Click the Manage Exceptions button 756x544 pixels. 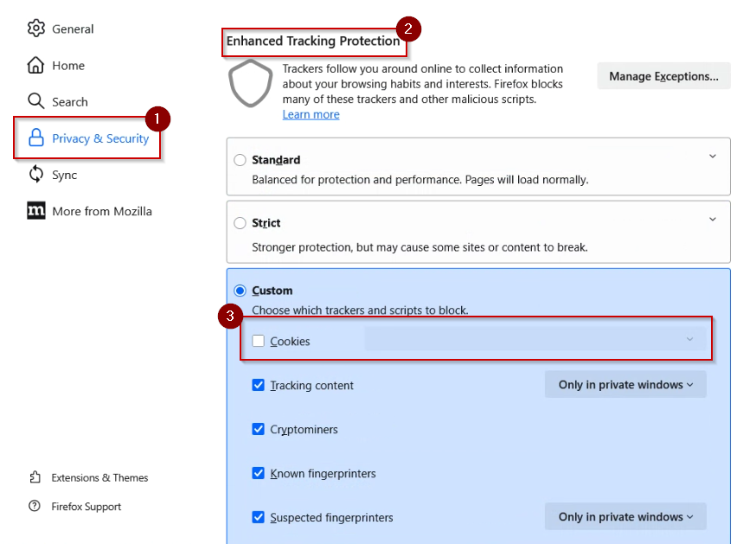tap(663, 76)
